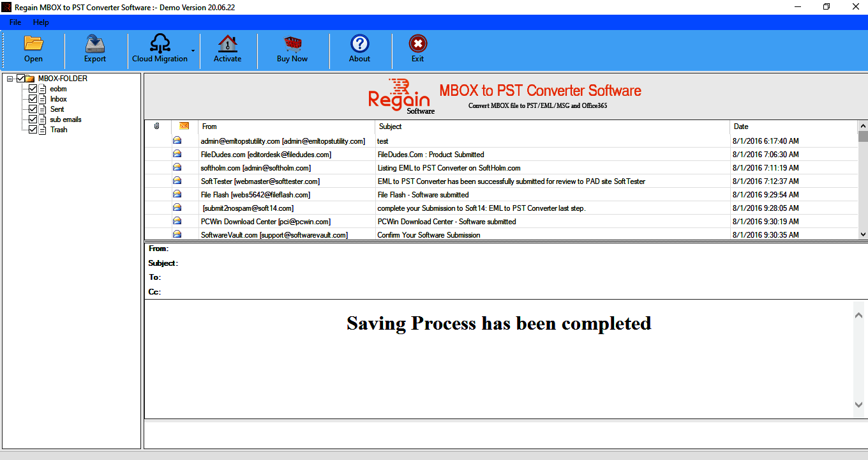This screenshot has width=868, height=460.
Task: Select 'File Flash - Software submitted' subject
Action: 423,195
